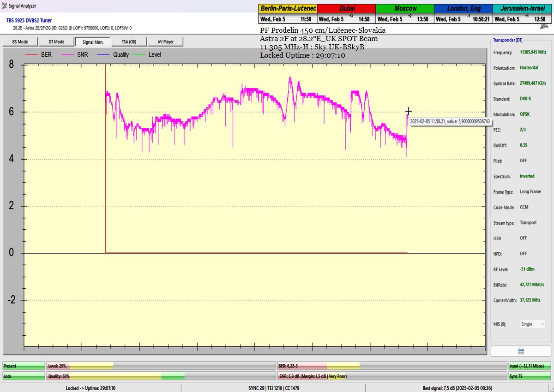Screen dimensions: 554x392
Task: Click the green Present status indicator
Action: pos(24,366)
